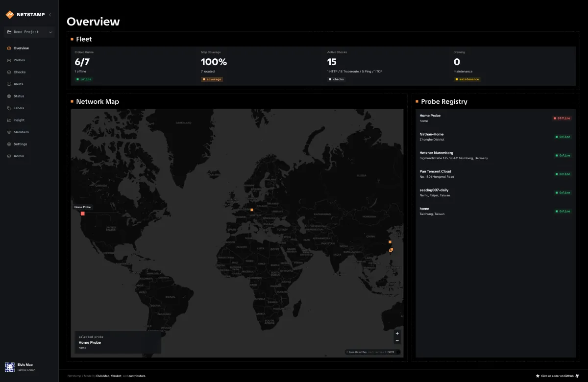Open Checks using the checkmark icon
This screenshot has width=588, height=382.
[9, 72]
